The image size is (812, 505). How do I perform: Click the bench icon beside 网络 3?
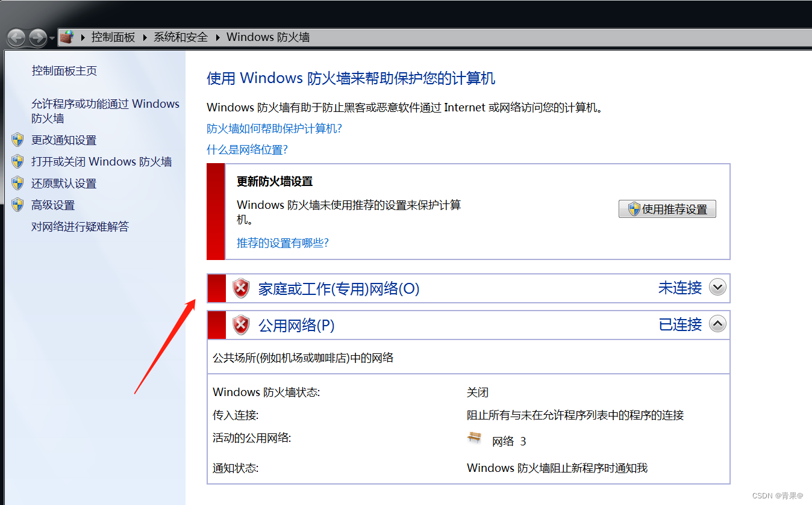(475, 438)
